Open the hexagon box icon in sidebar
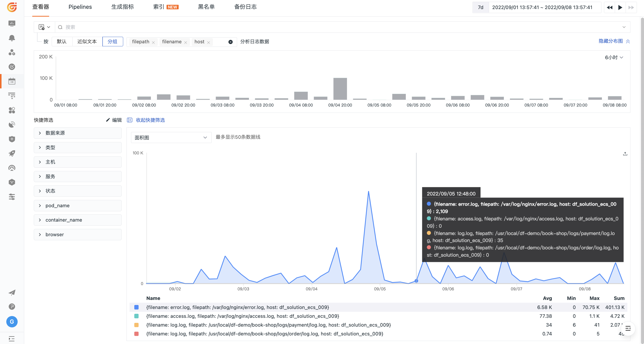The image size is (644, 344). pos(12,182)
